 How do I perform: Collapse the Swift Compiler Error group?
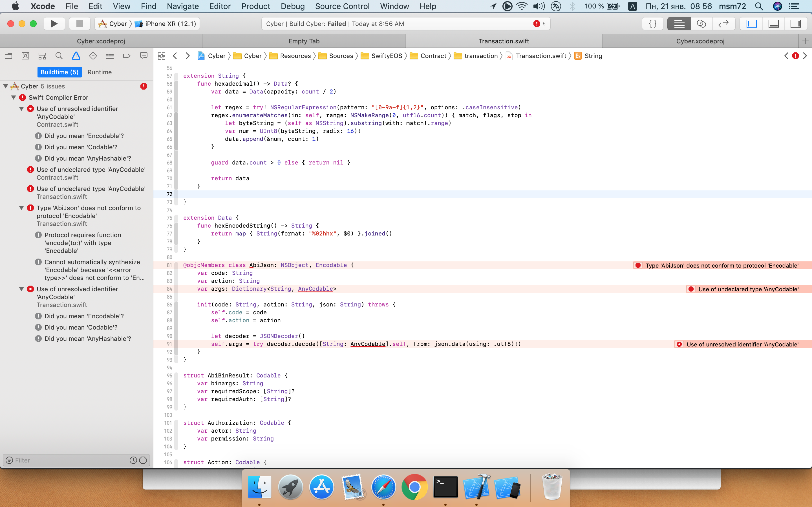[14, 97]
